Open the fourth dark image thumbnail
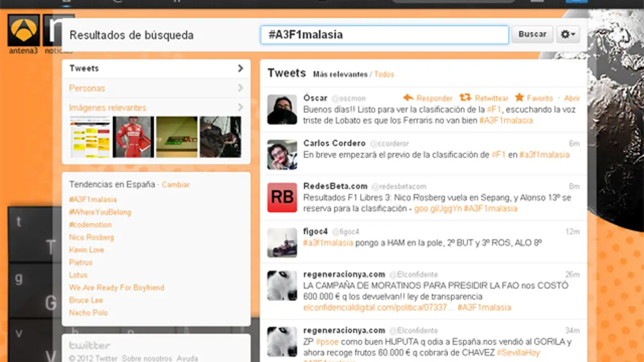This screenshot has width=644, height=362. (220, 137)
